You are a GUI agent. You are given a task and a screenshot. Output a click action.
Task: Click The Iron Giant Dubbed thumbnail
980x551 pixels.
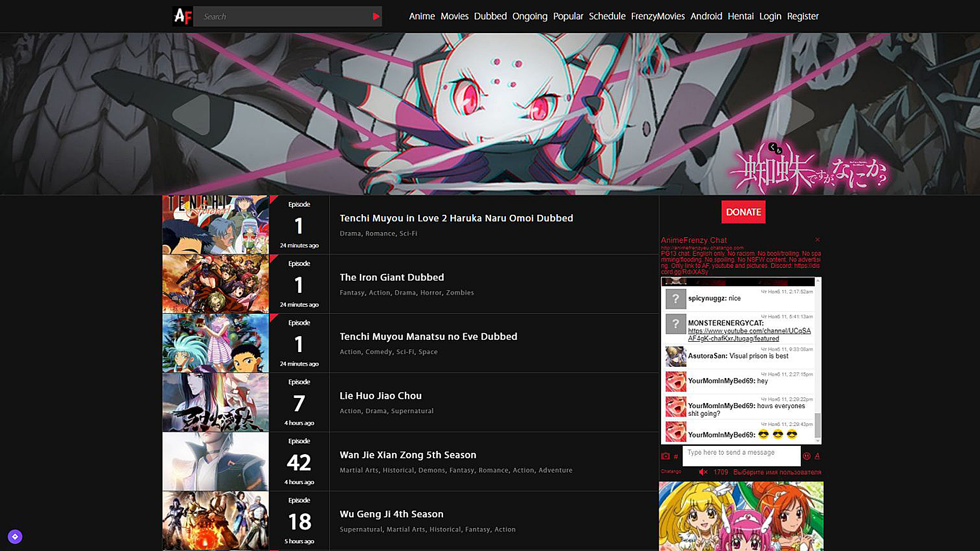(215, 284)
